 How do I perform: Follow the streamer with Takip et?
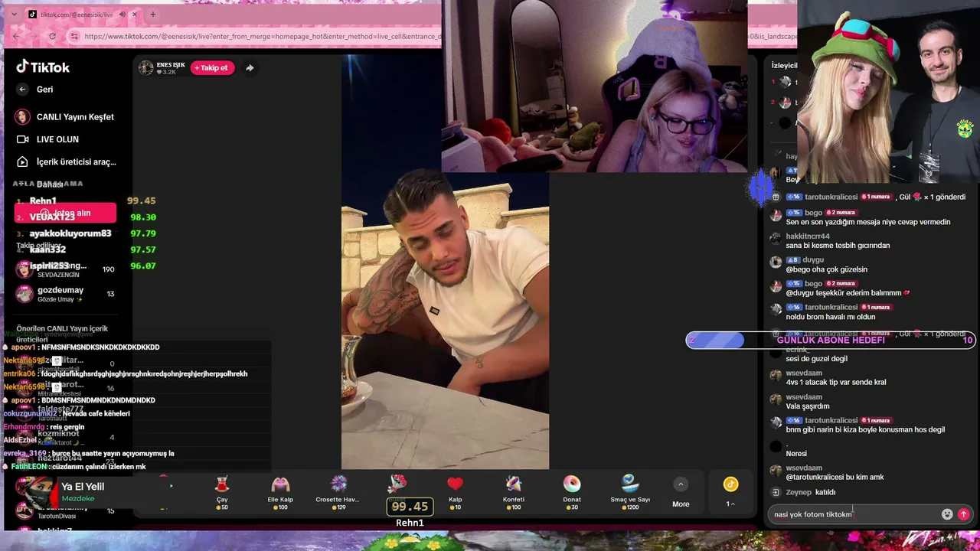click(212, 68)
